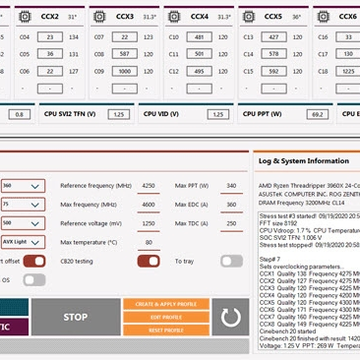Image resolution: width=360 pixels, height=360 pixels.
Task: Click the C18 core value box
Action: 348,71
